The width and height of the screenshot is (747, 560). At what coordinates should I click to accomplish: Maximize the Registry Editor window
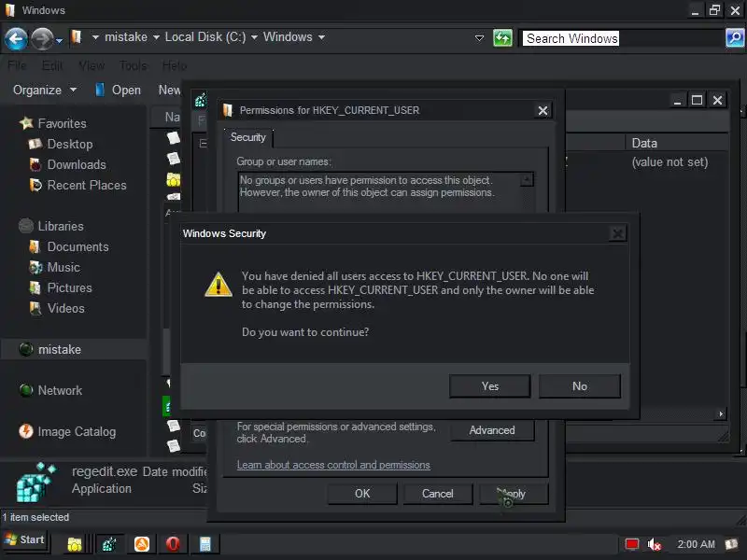point(697,100)
